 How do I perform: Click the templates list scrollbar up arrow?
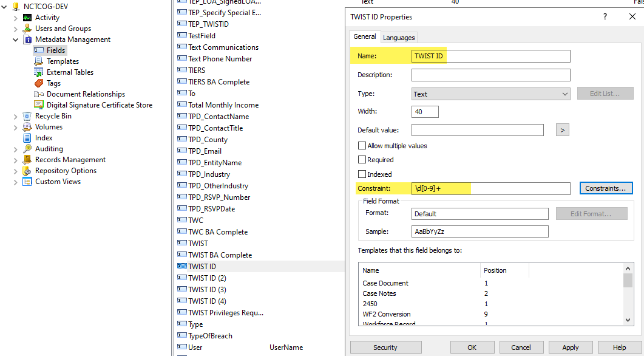pos(628,269)
